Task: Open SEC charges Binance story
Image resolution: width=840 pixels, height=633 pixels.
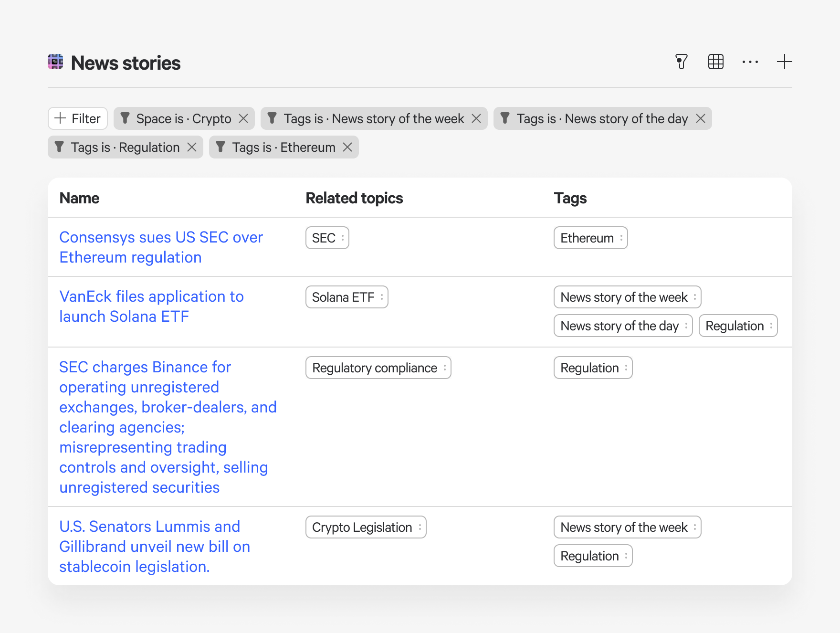Action: click(x=168, y=427)
